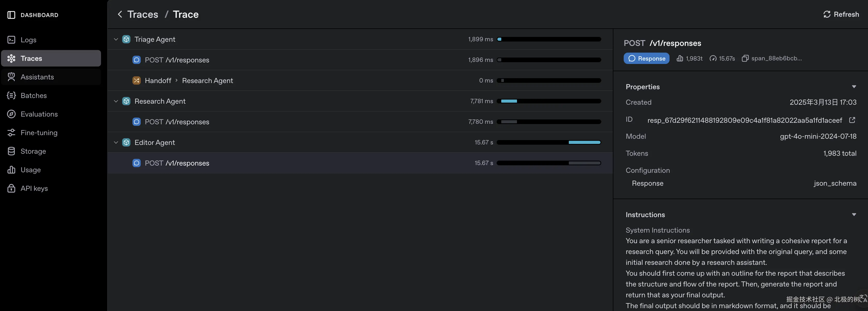The height and width of the screenshot is (311, 868).
Task: Collapse the Properties section
Action: coord(854,87)
